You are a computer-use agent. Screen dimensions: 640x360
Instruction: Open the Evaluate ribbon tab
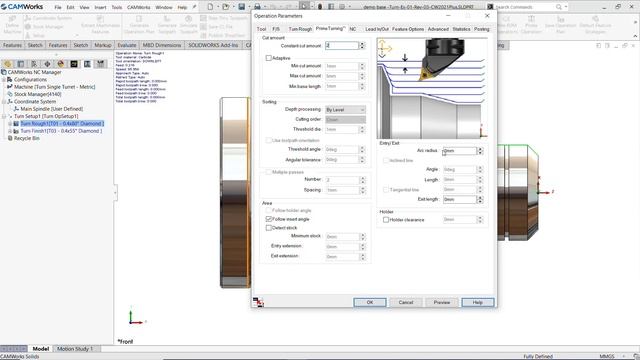(x=127, y=45)
